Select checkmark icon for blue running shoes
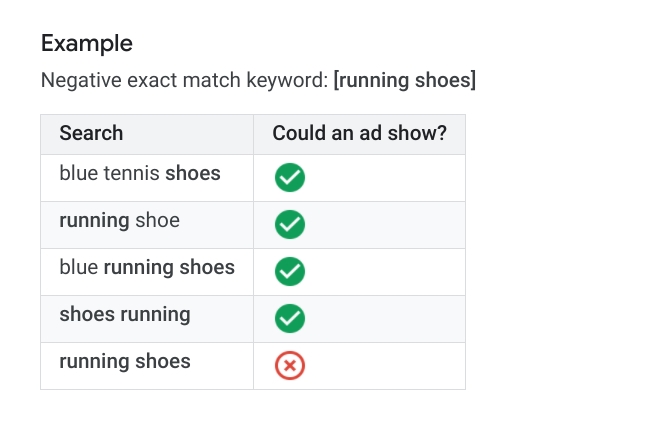Screen dimensions: 652x422 pyautogui.click(x=289, y=271)
